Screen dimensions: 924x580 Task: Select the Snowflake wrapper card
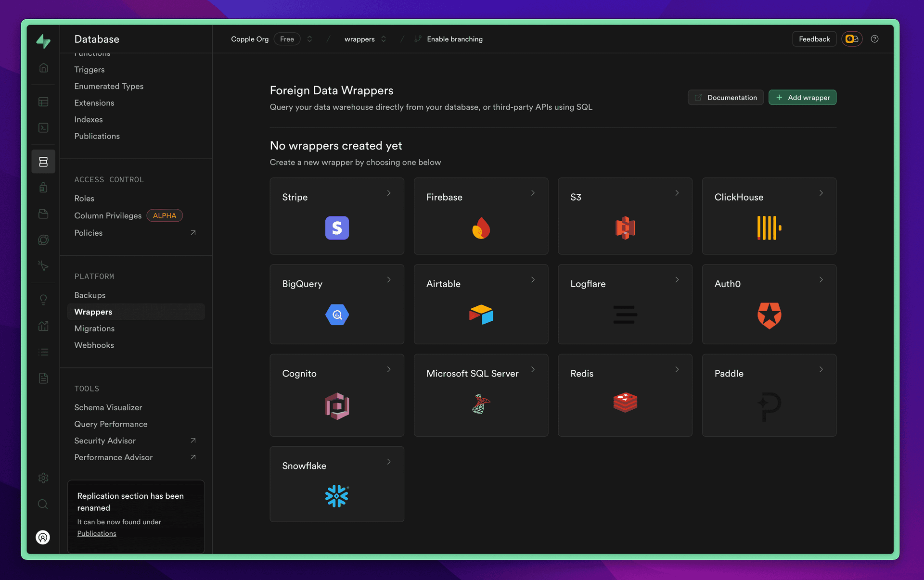[337, 484]
